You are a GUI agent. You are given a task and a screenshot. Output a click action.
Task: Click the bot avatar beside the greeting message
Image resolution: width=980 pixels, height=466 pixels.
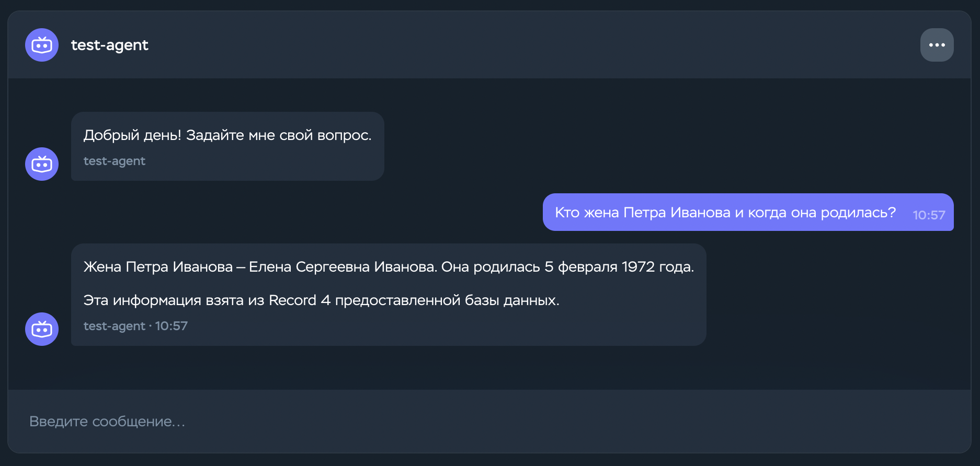[x=42, y=164]
